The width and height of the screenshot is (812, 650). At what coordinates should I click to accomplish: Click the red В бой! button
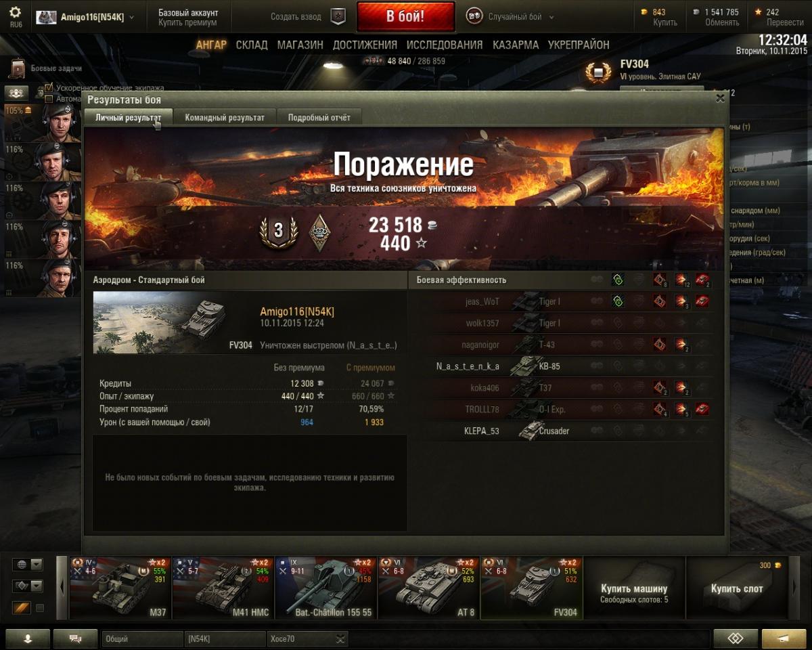405,16
